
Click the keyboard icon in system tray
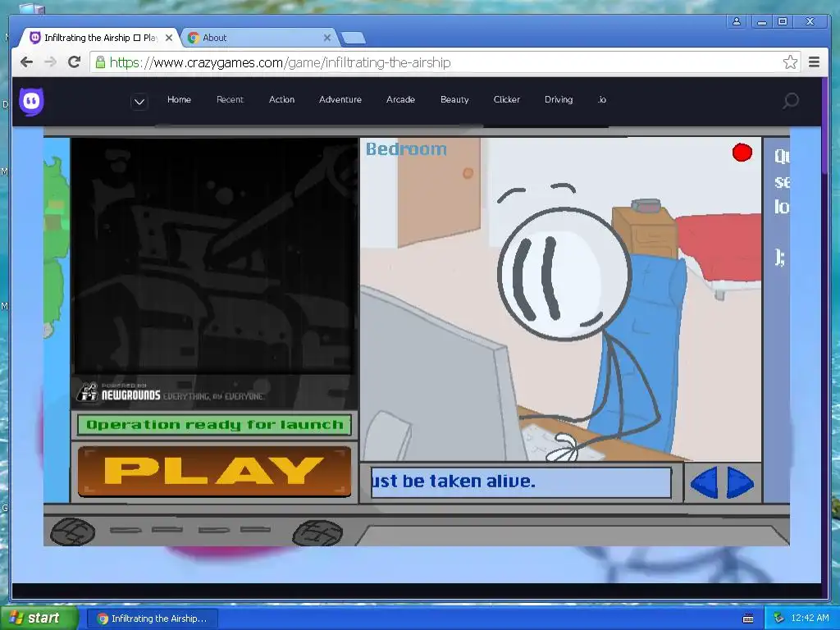tap(748, 619)
